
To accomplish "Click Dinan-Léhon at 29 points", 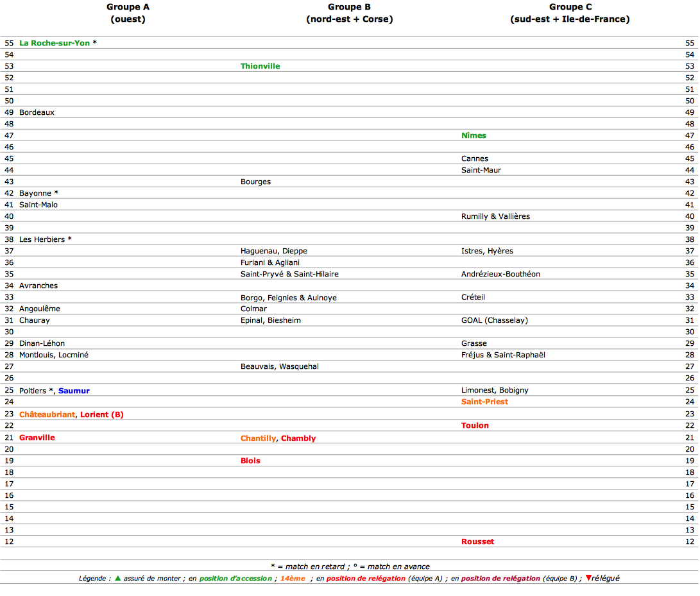I will pyautogui.click(x=42, y=343).
